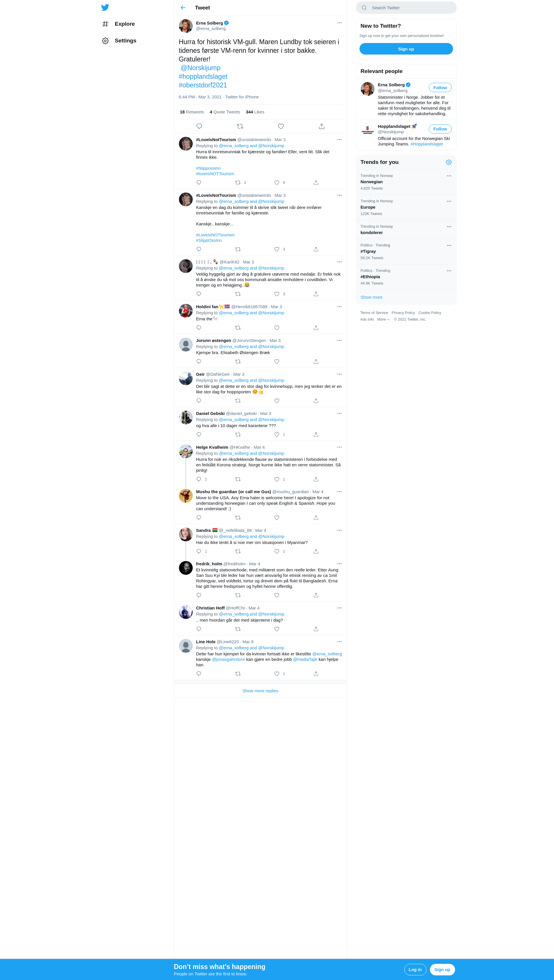The width and height of the screenshot is (554, 980).
Task: Share the main tweet via share icon
Action: pos(321,126)
